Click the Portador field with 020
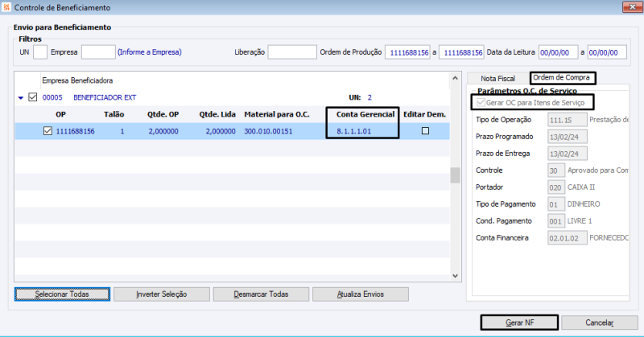 [556, 187]
